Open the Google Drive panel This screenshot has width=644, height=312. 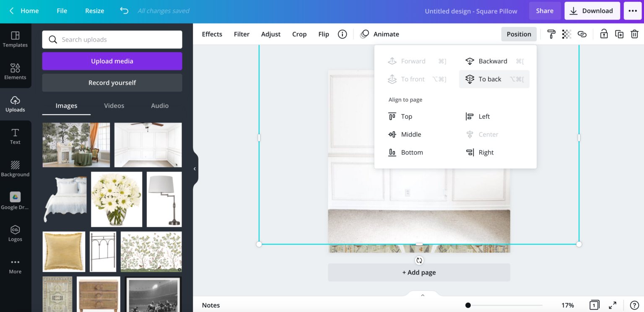[15, 201]
